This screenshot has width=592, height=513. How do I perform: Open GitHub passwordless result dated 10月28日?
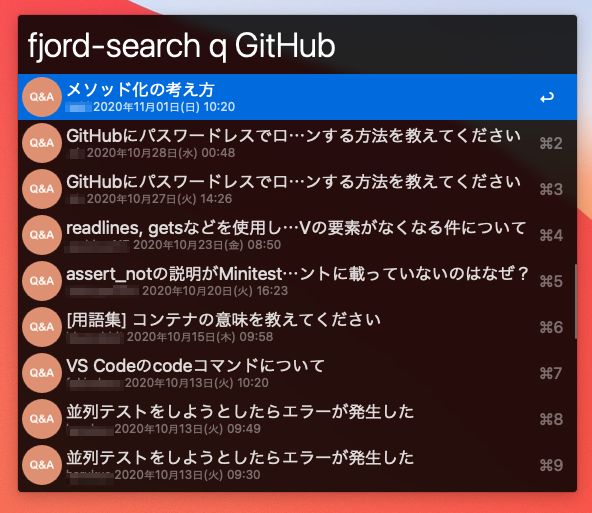pyautogui.click(x=297, y=143)
